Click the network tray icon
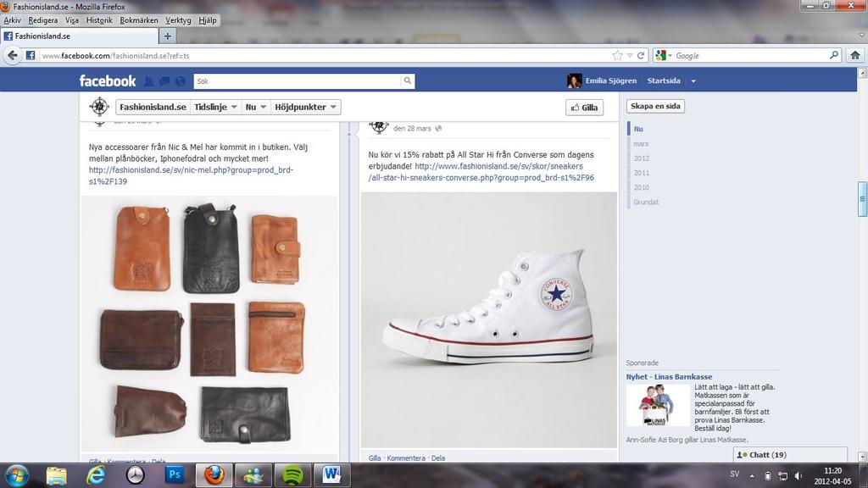This screenshot has height=488, width=868. coord(782,476)
